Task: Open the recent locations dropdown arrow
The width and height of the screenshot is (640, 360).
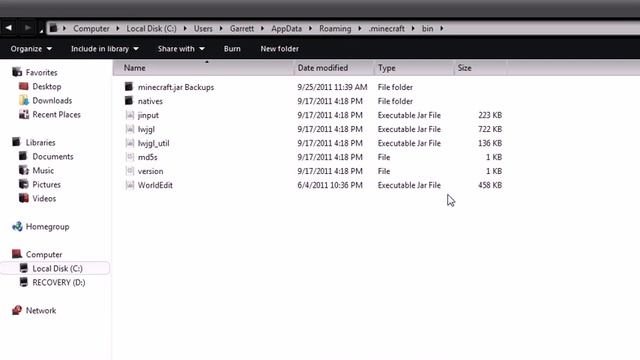Action: click(x=41, y=30)
